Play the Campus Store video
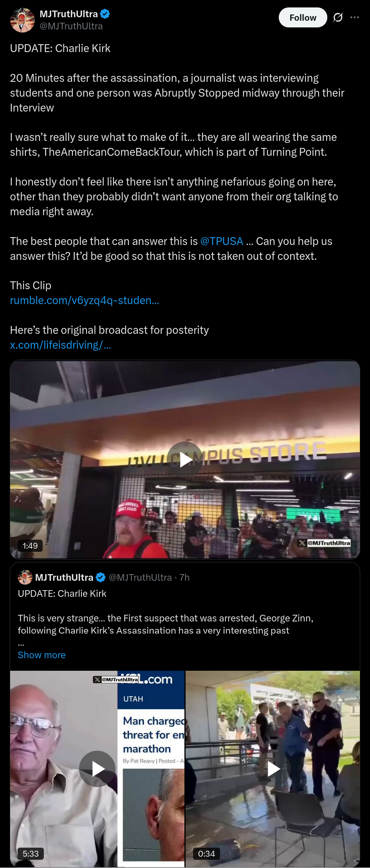This screenshot has width=370, height=868. point(185,459)
